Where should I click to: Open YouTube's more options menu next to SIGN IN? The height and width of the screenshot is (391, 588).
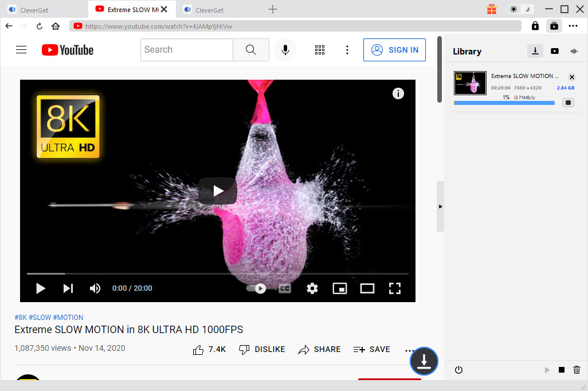tap(347, 50)
